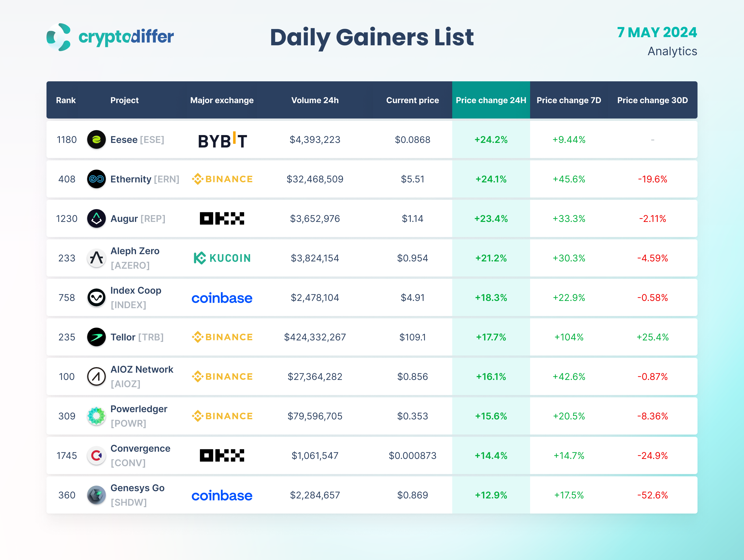Click the Bybit exchange logo

click(222, 140)
